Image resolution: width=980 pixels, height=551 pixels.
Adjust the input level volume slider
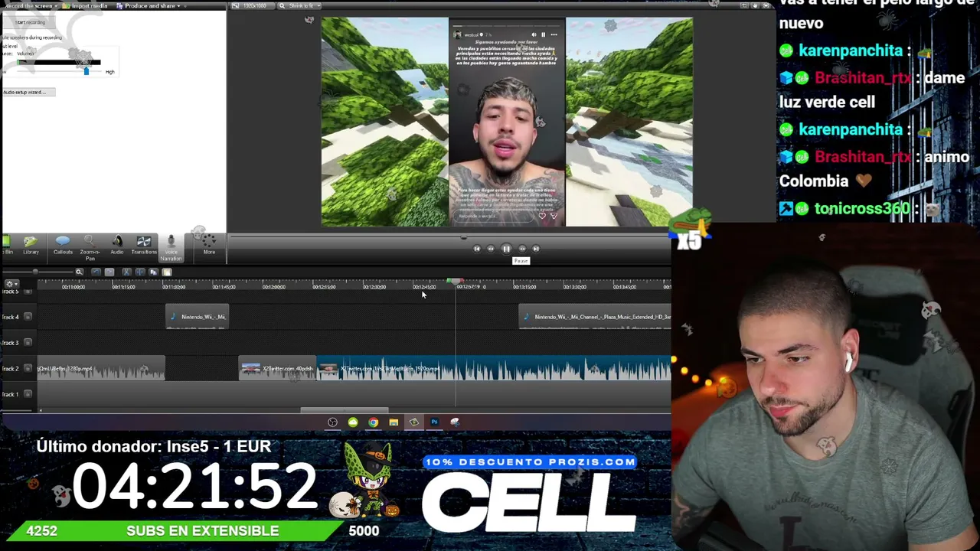tap(86, 70)
